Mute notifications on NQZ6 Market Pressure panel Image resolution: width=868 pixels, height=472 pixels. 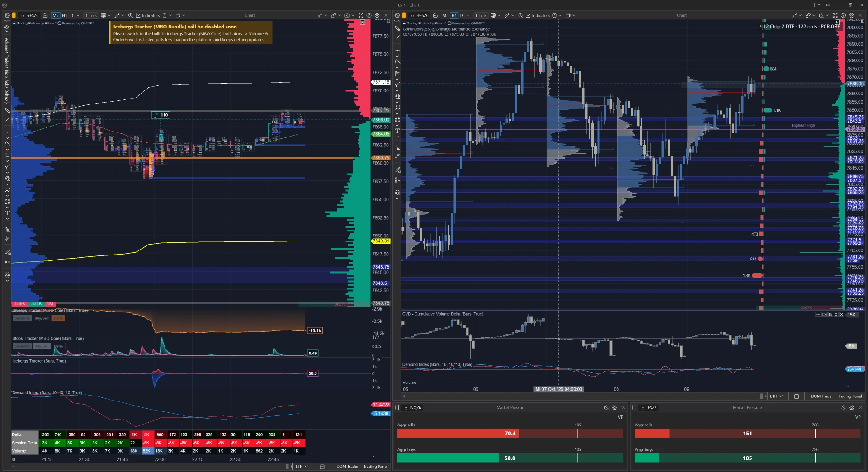point(606,407)
